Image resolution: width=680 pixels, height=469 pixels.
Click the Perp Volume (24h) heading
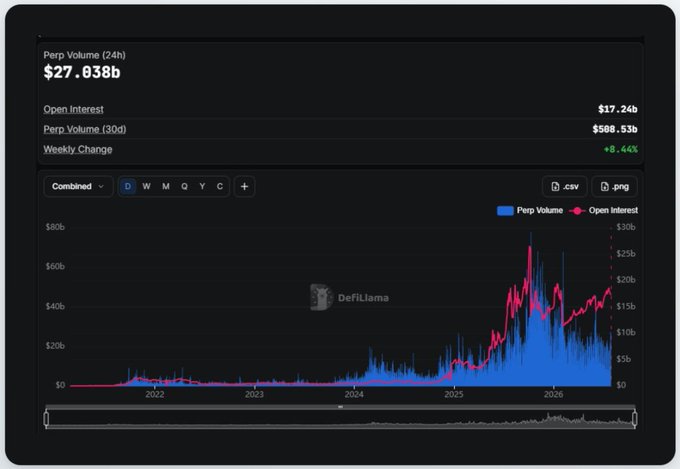tap(85, 55)
